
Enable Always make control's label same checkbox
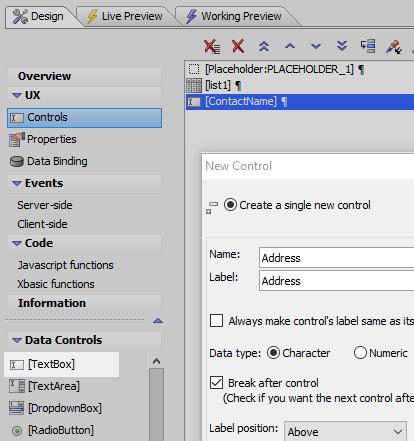pos(217,321)
